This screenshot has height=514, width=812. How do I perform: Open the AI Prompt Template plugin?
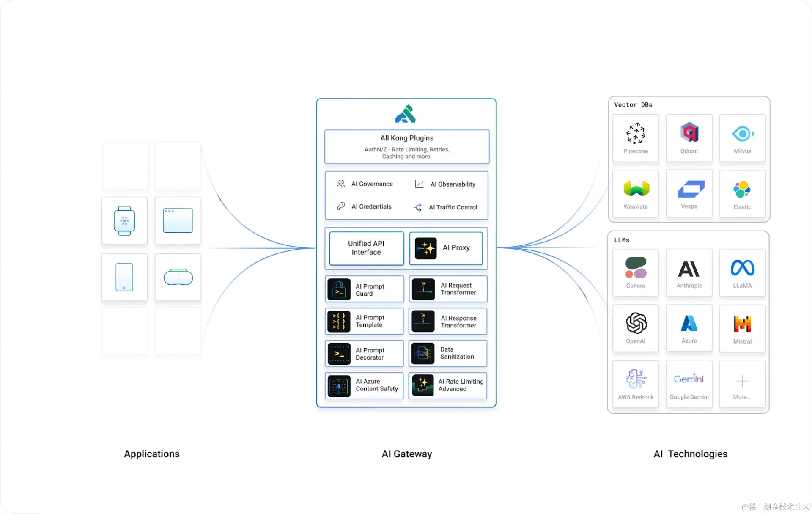point(365,321)
